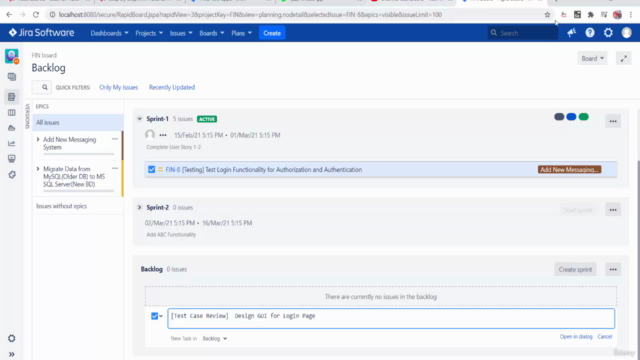Open the Releases ship icon in sidebar
The image size is (640, 360).
click(x=11, y=128)
